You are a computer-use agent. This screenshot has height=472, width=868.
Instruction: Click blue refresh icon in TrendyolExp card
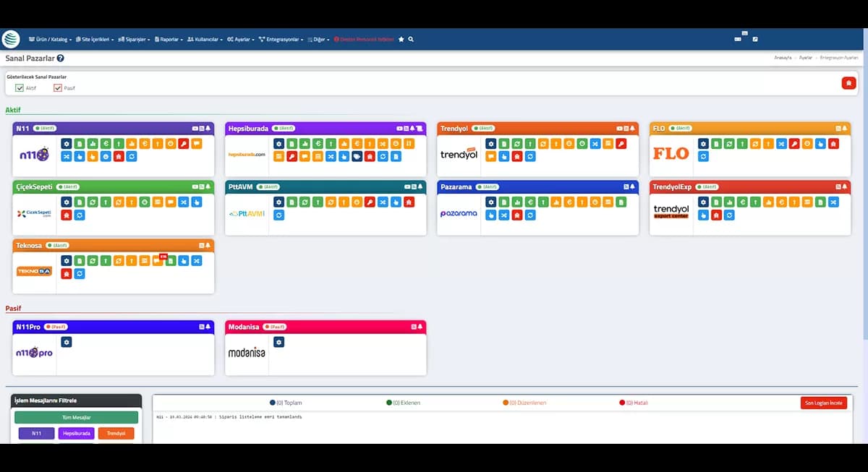click(x=728, y=215)
